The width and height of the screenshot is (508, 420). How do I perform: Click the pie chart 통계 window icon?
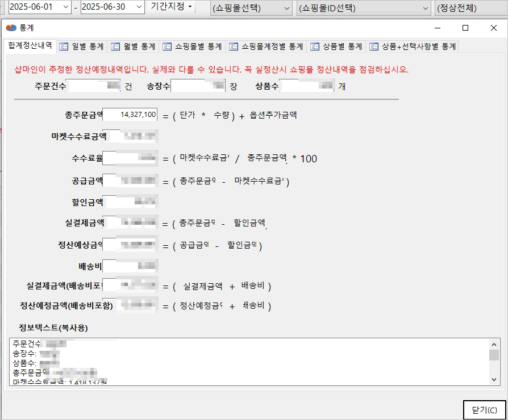point(11,28)
